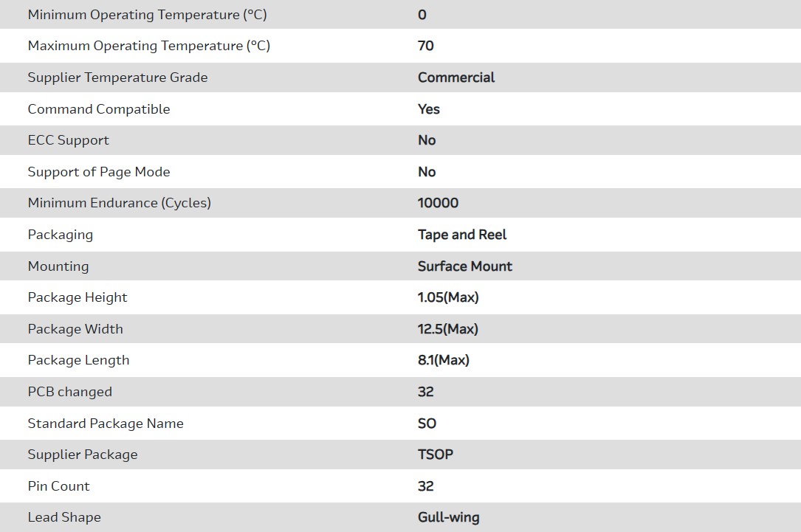Image resolution: width=801 pixels, height=532 pixels.
Task: Select the No value beside Support of Page Mode
Action: tap(427, 172)
